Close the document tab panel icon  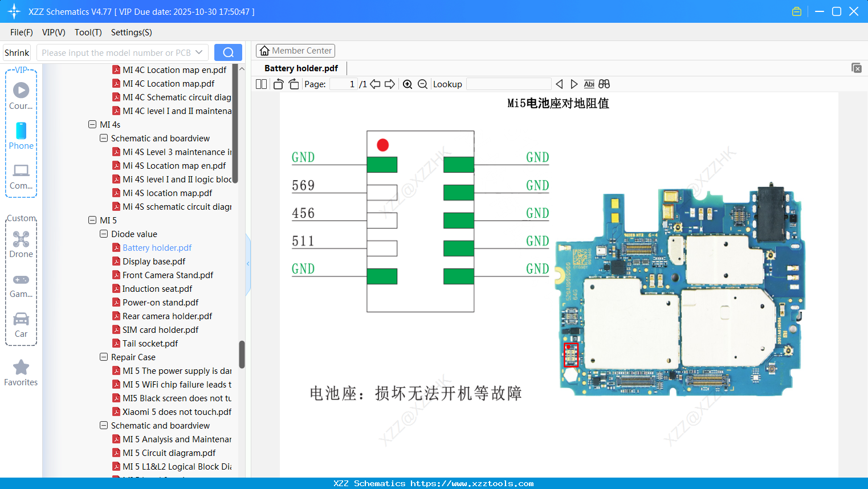(x=857, y=68)
